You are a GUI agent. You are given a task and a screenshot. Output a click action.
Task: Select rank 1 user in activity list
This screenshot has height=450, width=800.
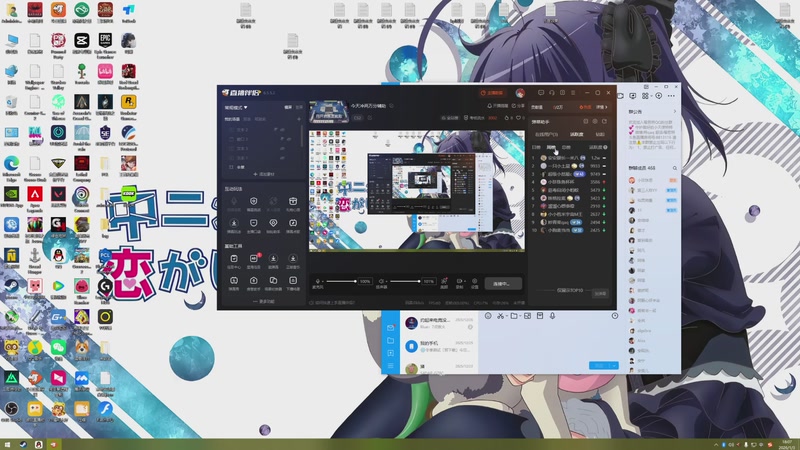(x=569, y=158)
